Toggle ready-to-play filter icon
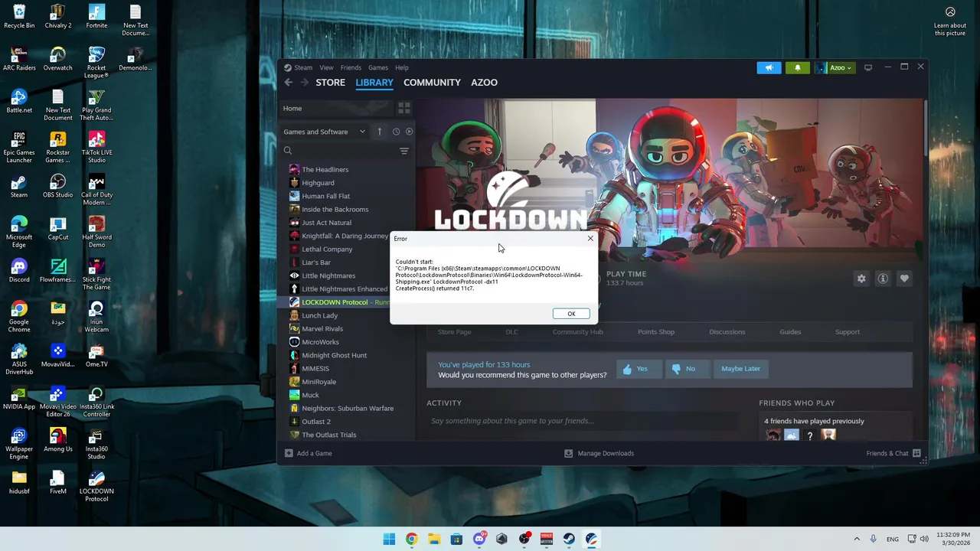The image size is (980, 551). point(409,132)
